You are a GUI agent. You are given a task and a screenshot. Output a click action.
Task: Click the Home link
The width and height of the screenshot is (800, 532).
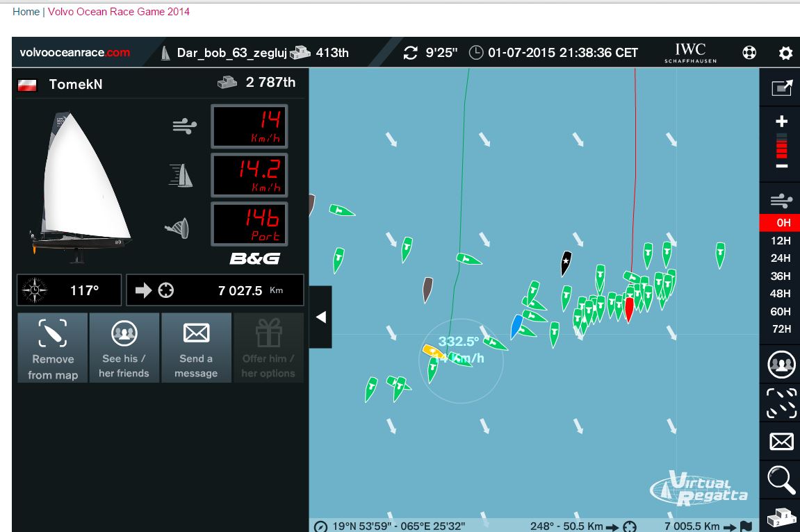pos(26,11)
